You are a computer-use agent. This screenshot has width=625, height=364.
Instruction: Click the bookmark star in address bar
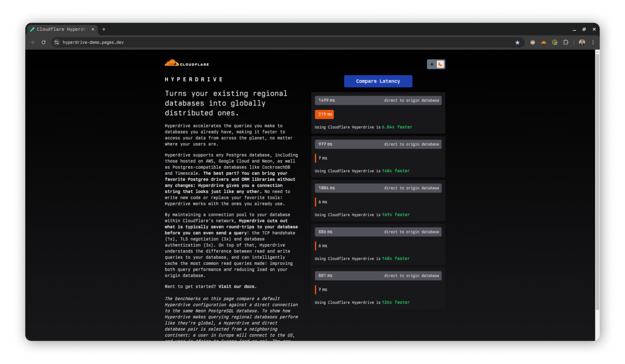tap(517, 42)
